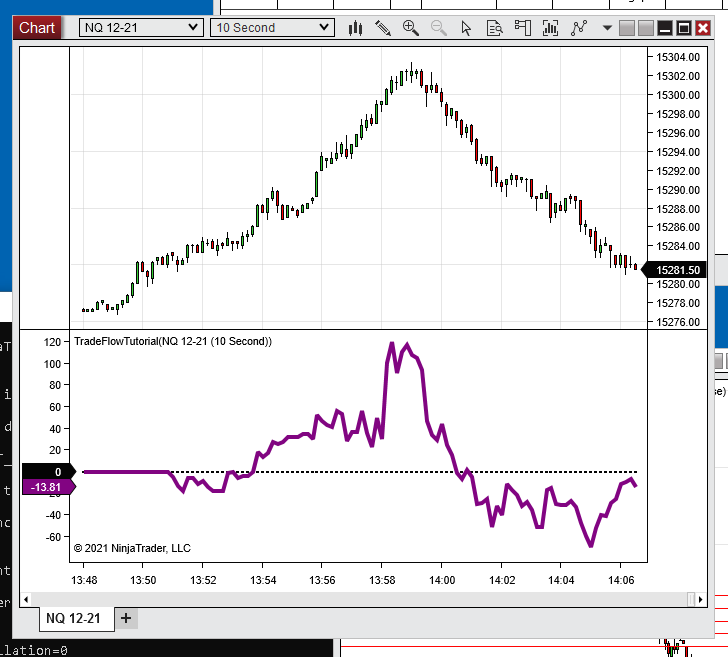Open the Chart Trader icon
728x657 pixels.
pyautogui.click(x=523, y=28)
